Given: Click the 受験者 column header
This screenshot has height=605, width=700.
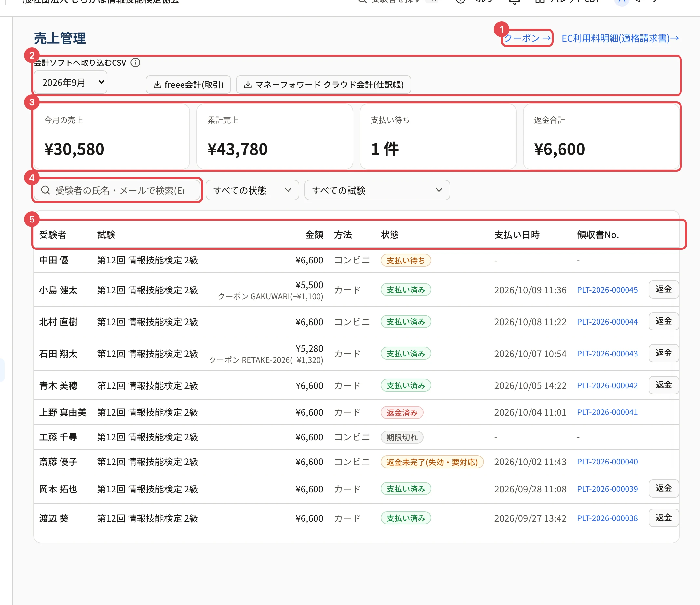Looking at the screenshot, I should 52,235.
